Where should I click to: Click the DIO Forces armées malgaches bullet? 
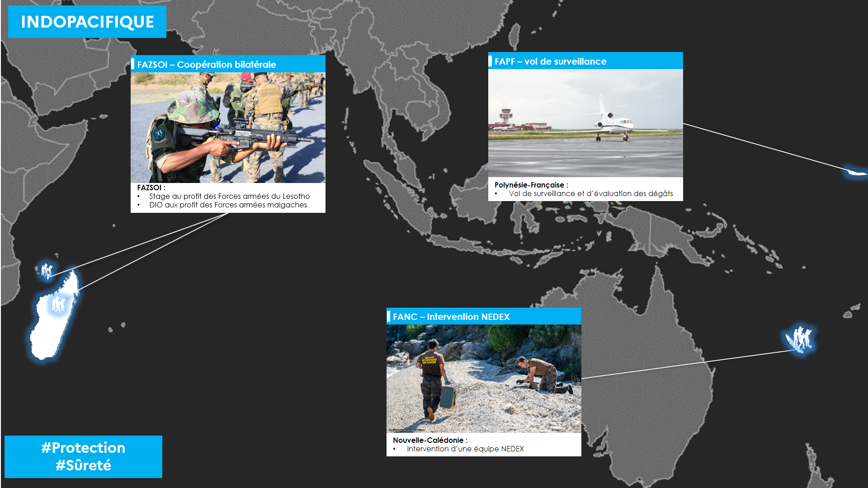(228, 205)
